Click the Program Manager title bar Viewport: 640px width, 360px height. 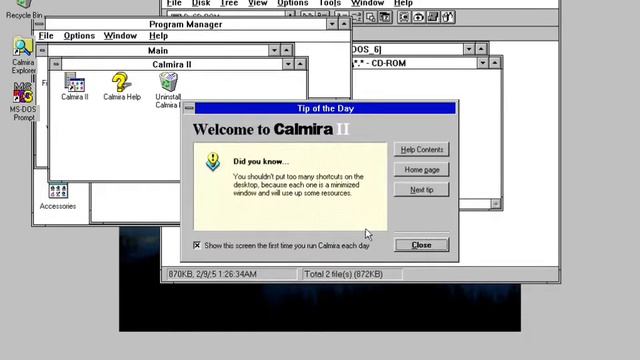pyautogui.click(x=185, y=24)
